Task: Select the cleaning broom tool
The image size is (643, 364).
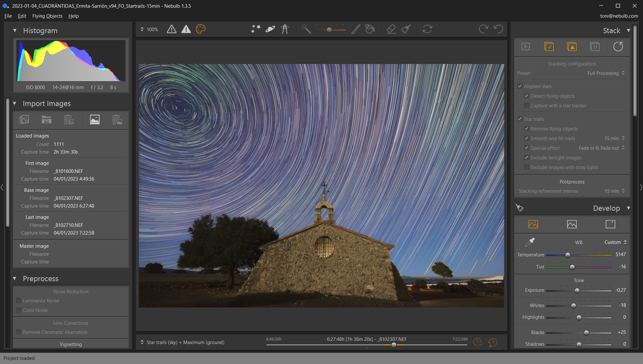Action: tap(406, 29)
